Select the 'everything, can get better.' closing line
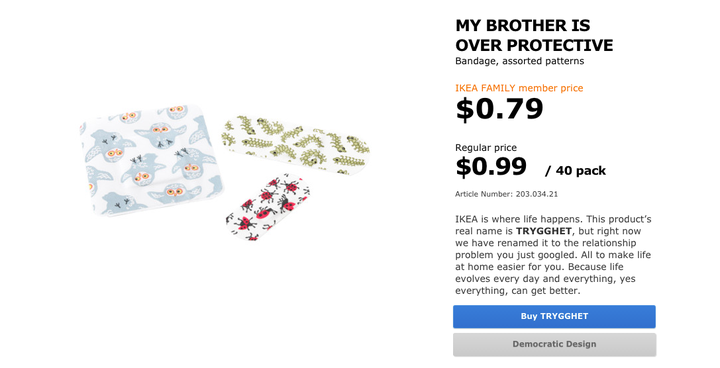 point(518,291)
